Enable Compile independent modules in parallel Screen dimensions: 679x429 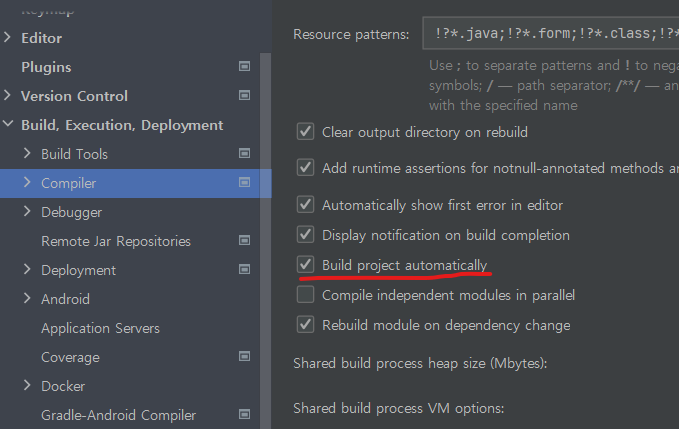[305, 295]
